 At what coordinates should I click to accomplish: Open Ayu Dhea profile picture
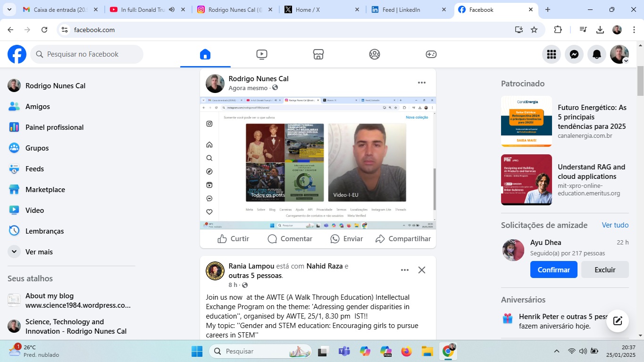513,250
